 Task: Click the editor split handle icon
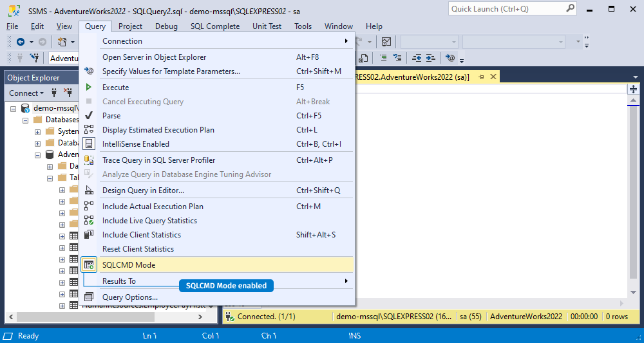pos(633,89)
